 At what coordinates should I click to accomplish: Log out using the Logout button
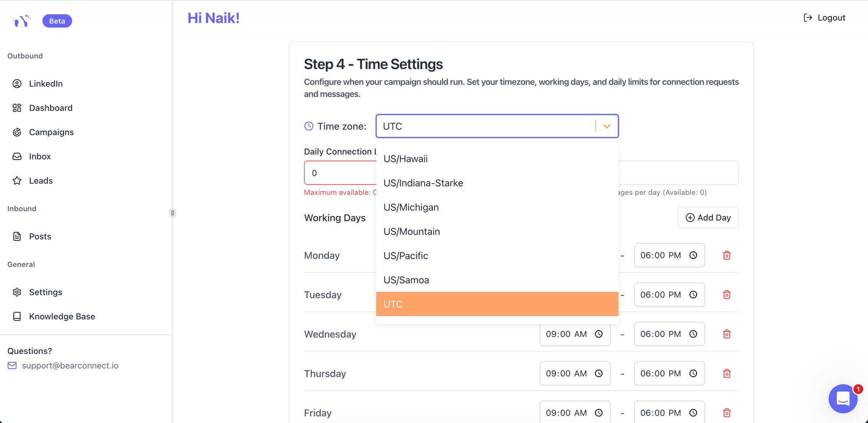coord(824,18)
